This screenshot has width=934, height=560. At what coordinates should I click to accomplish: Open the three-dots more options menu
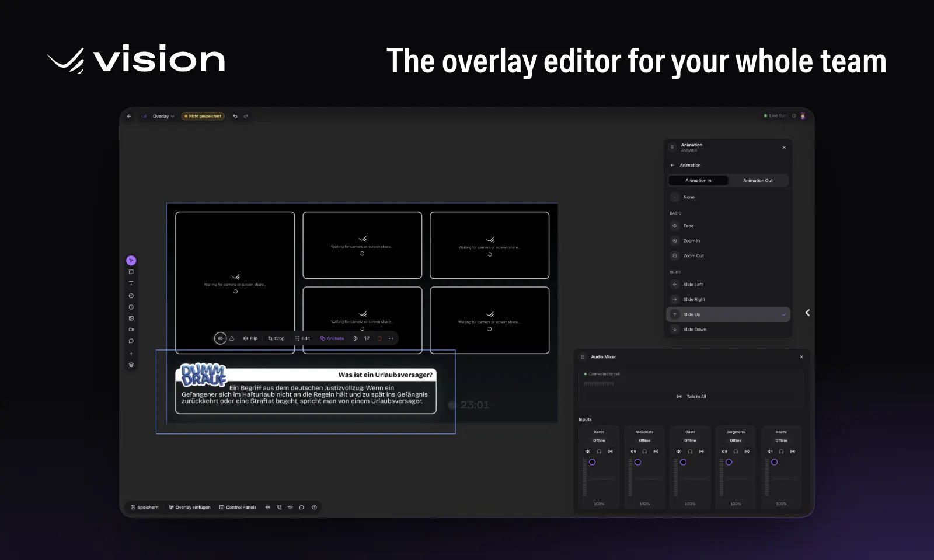click(x=391, y=338)
